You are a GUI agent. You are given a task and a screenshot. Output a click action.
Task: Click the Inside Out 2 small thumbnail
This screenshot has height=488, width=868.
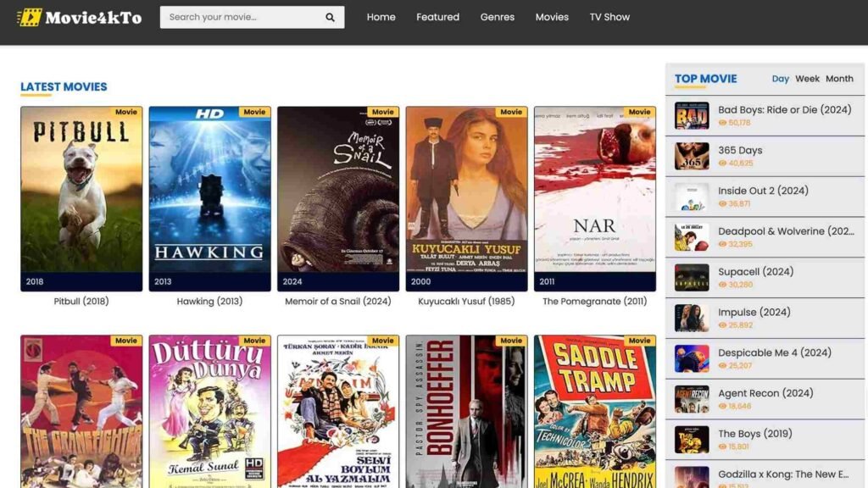[692, 197]
